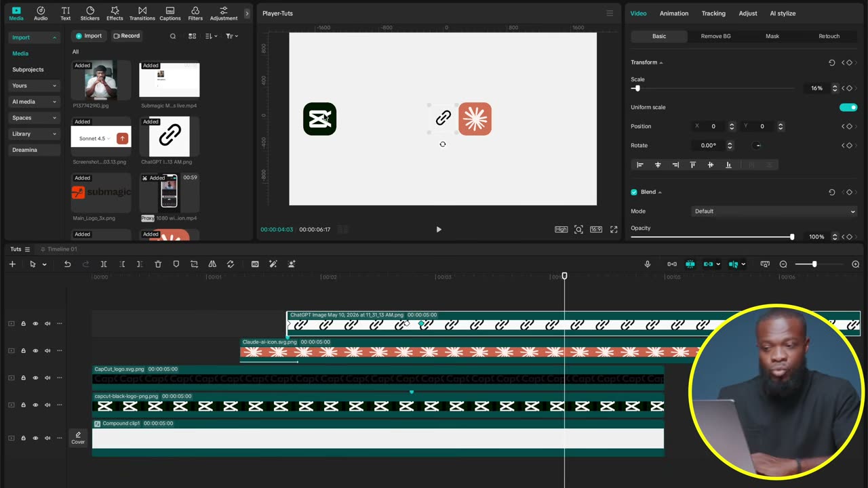Viewport: 868px width, 488px height.
Task: Open the Text panel
Action: click(x=65, y=14)
